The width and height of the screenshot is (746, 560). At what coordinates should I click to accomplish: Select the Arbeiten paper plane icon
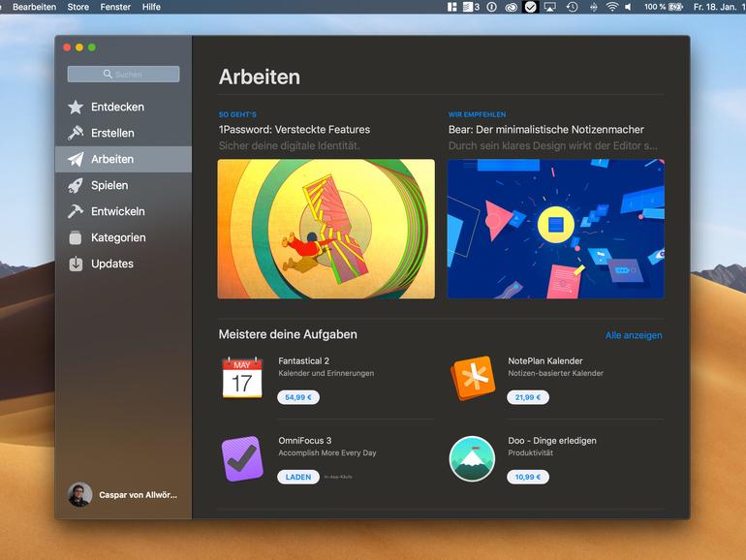coord(76,160)
